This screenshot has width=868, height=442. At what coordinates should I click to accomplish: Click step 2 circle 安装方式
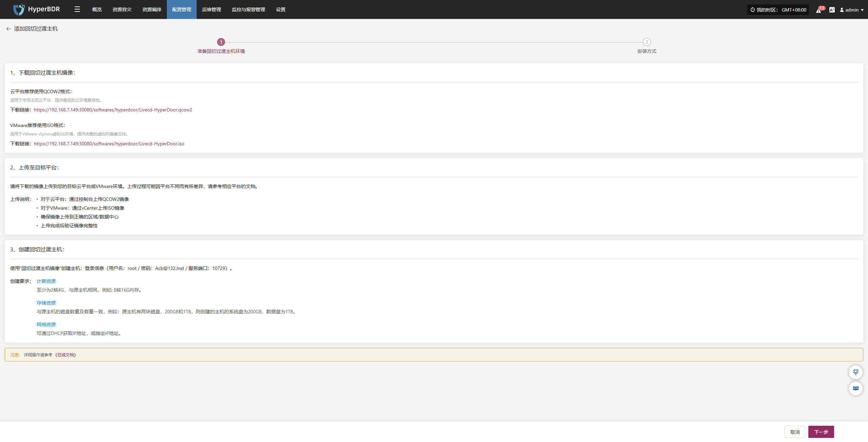pos(647,42)
